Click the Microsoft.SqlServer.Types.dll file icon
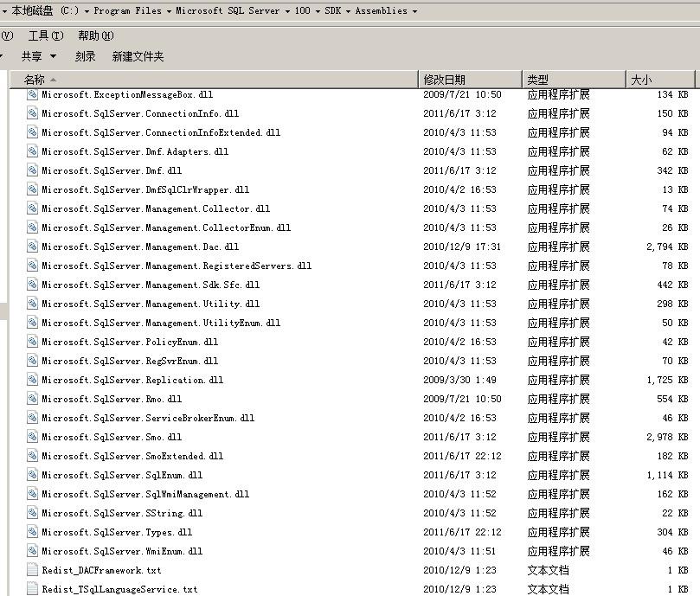This screenshot has width=700, height=596. tap(32, 533)
